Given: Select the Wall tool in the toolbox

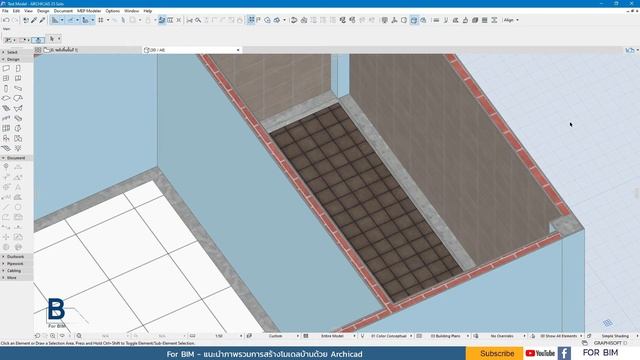Looking at the screenshot, I should 6,69.
